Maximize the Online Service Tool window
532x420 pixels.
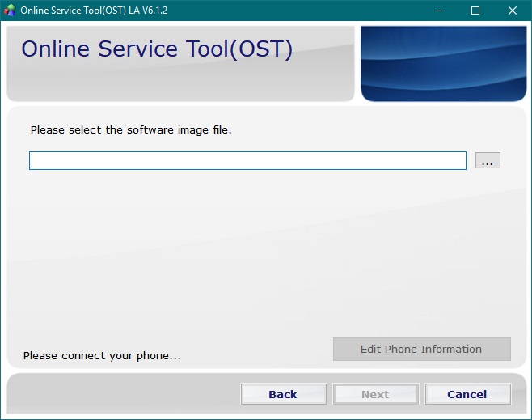click(475, 11)
